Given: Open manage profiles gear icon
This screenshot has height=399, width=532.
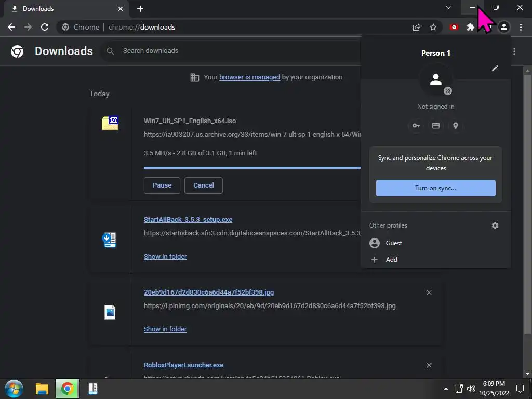Looking at the screenshot, I should coord(495,225).
